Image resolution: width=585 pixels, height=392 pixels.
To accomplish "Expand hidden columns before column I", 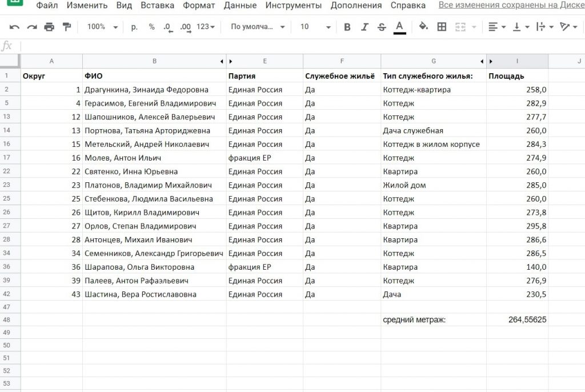I will pyautogui.click(x=491, y=61).
